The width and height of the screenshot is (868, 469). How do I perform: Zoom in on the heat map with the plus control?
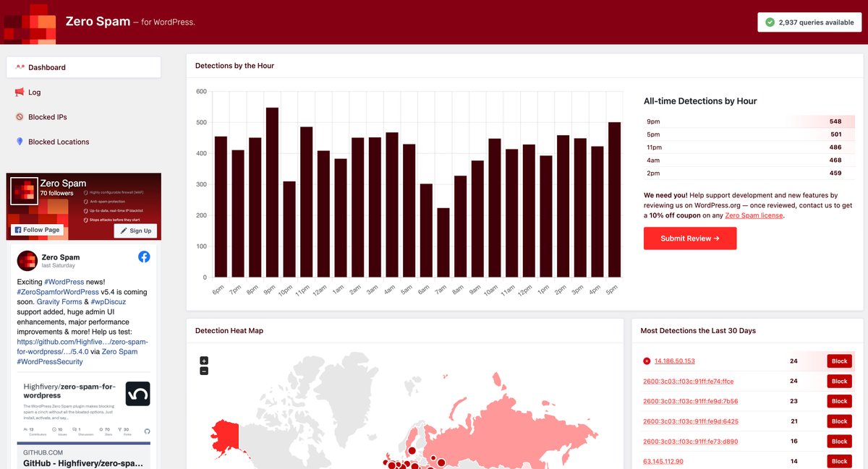(x=204, y=360)
